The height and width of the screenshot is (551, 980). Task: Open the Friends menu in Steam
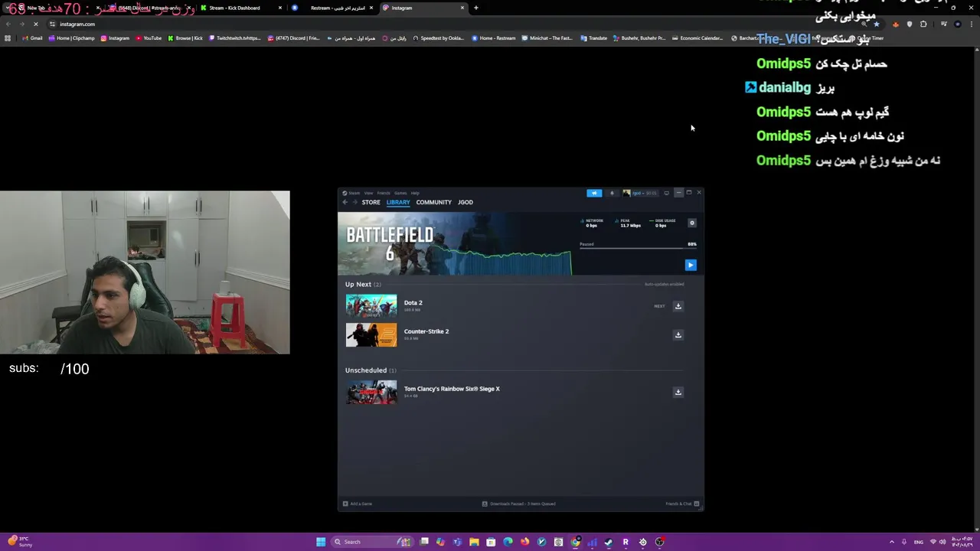[x=384, y=193]
